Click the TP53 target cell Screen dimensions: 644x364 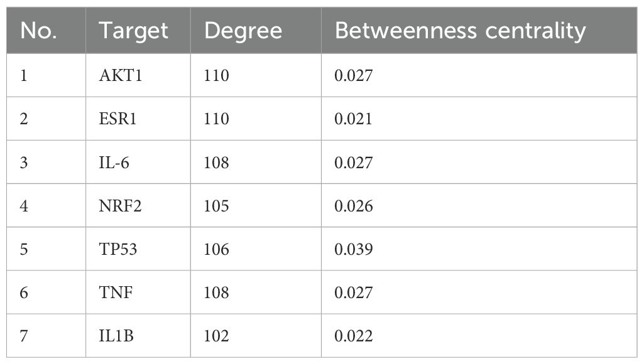tap(118, 249)
